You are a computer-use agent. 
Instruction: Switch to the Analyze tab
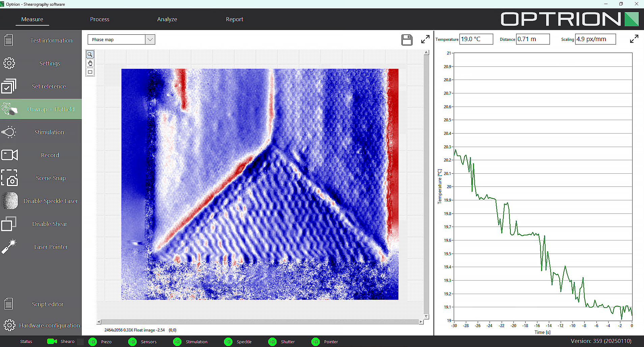[167, 19]
